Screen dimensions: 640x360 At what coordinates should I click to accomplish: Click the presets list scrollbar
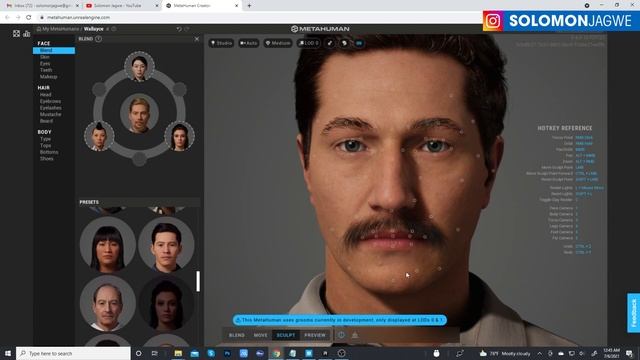click(198, 281)
